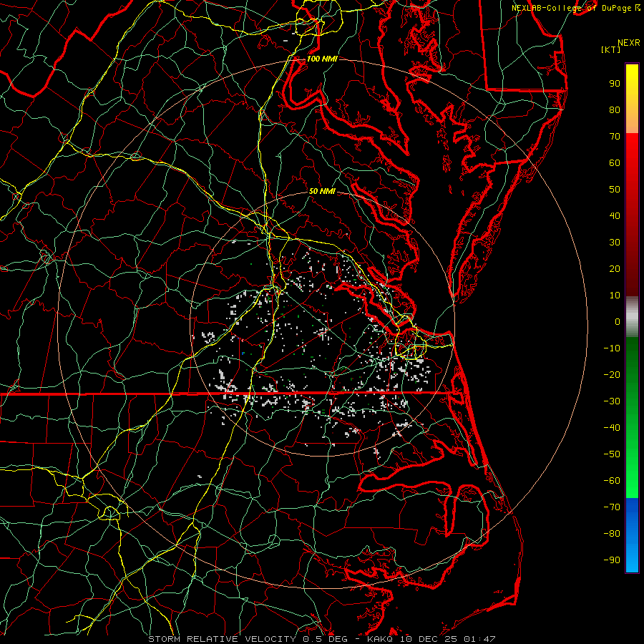This screenshot has height=644, width=644.
Task: Click the positive 80 legend value
Action: click(x=615, y=109)
